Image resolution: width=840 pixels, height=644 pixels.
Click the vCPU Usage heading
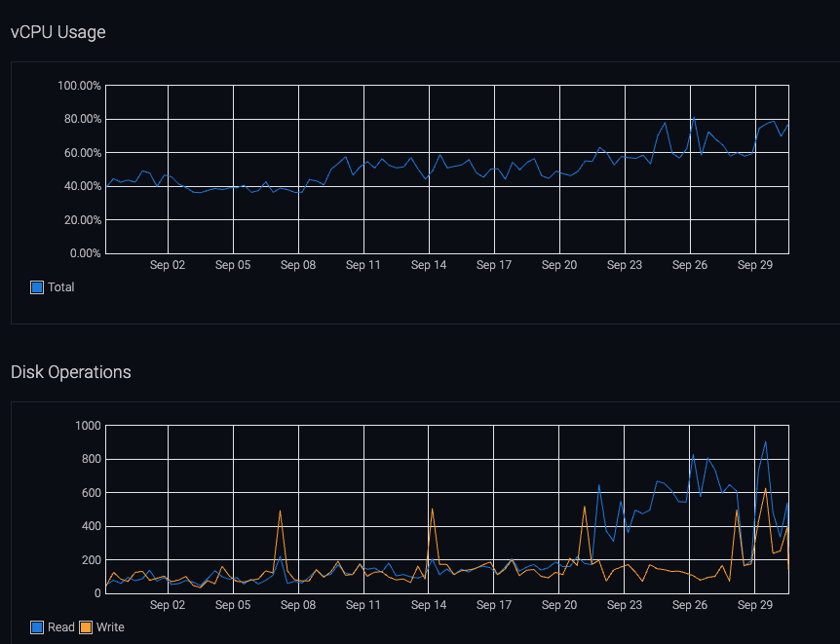click(x=57, y=32)
